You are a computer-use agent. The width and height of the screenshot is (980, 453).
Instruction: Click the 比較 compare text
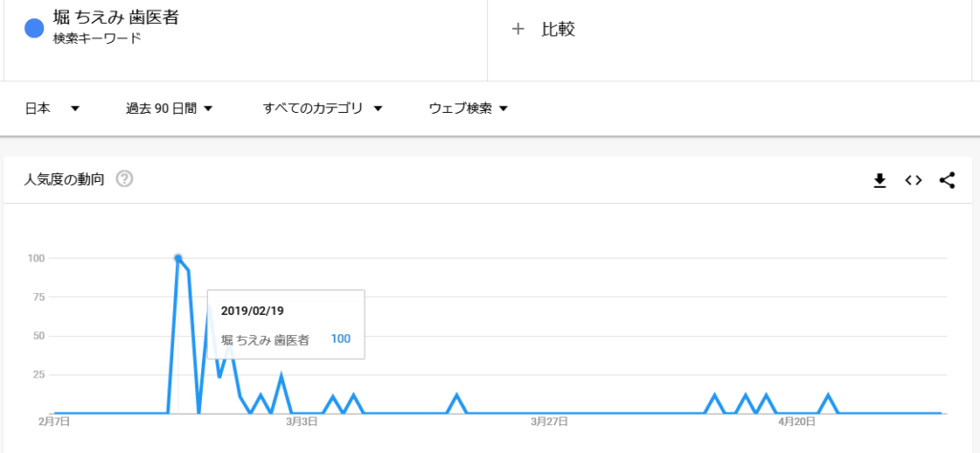pyautogui.click(x=558, y=29)
